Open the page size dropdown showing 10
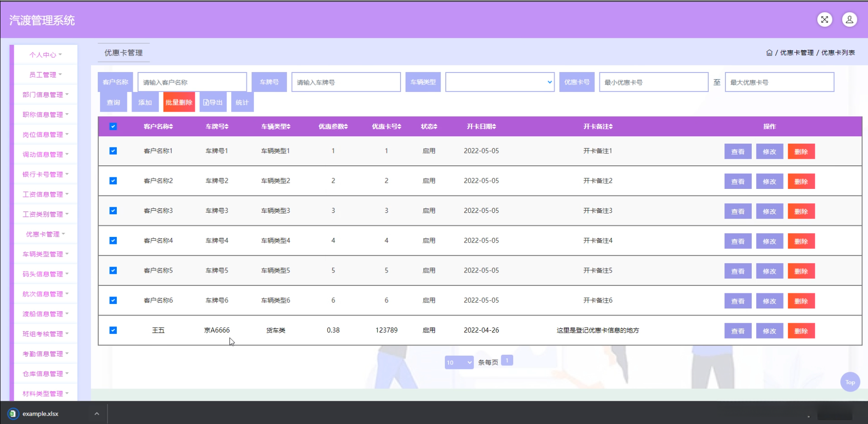 [459, 363]
